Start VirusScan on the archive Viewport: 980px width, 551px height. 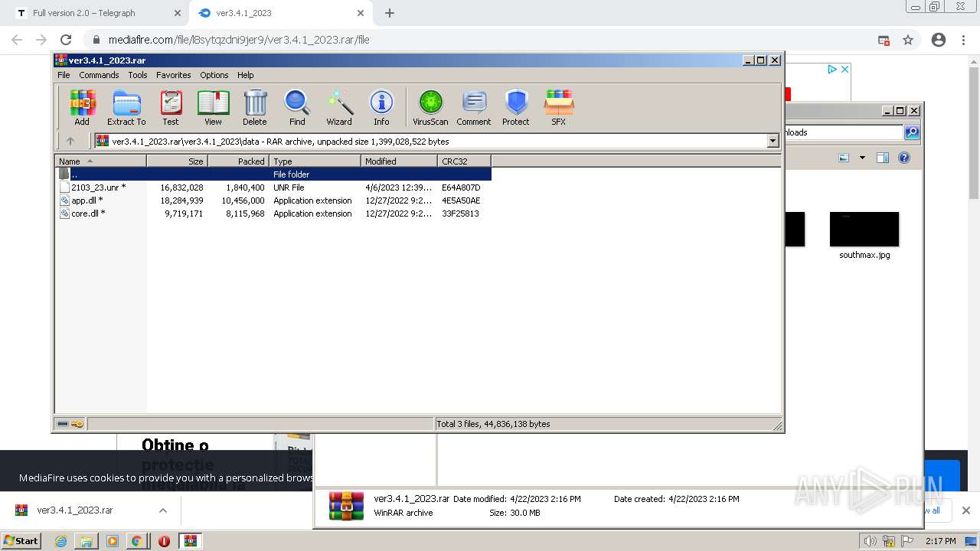(430, 107)
